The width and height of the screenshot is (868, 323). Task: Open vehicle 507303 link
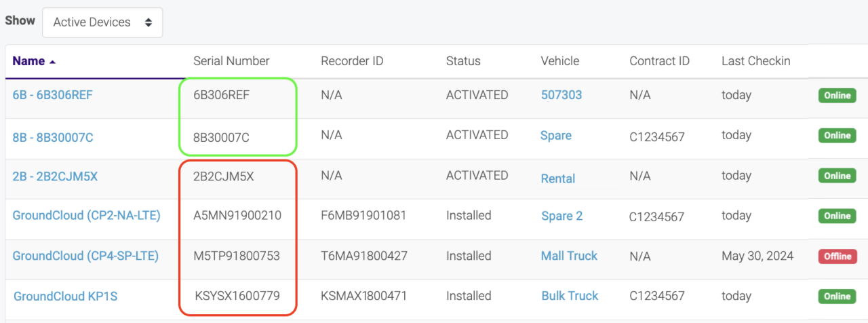click(561, 95)
